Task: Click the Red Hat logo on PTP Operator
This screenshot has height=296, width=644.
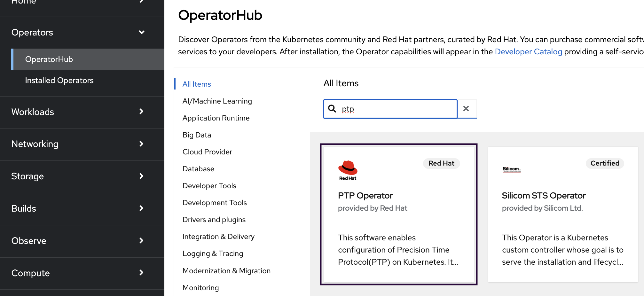Action: click(x=348, y=170)
